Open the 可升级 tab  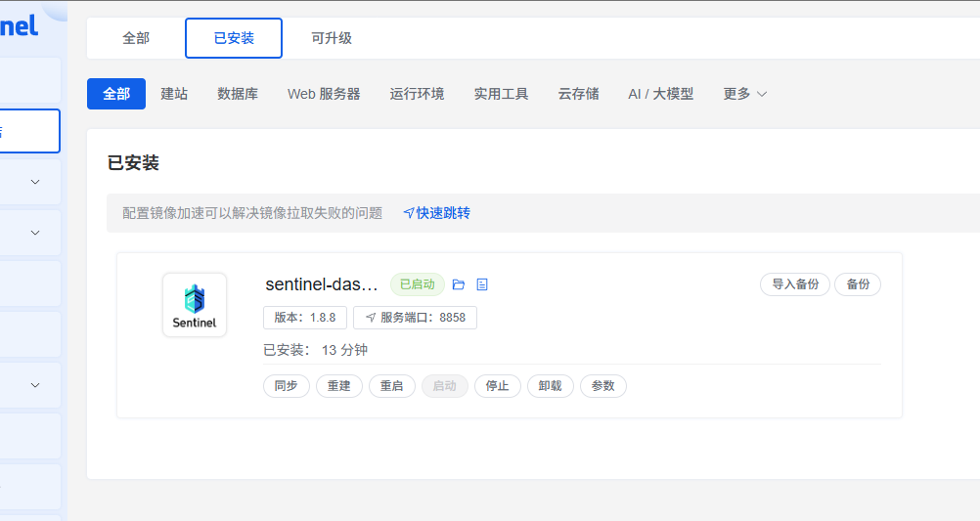pos(332,38)
